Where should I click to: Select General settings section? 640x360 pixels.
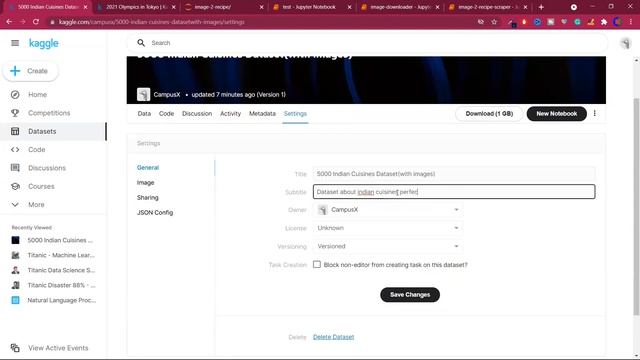click(148, 168)
